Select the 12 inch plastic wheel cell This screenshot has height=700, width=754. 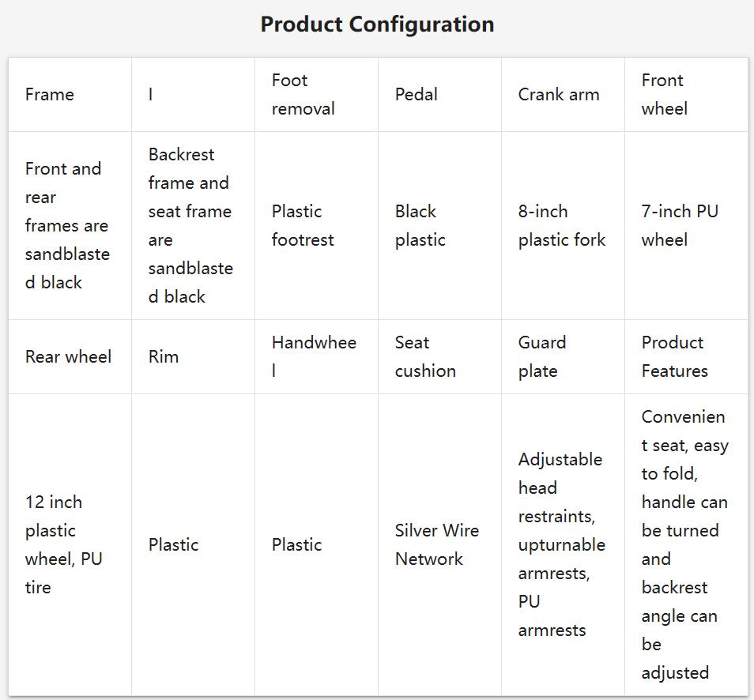coord(70,544)
